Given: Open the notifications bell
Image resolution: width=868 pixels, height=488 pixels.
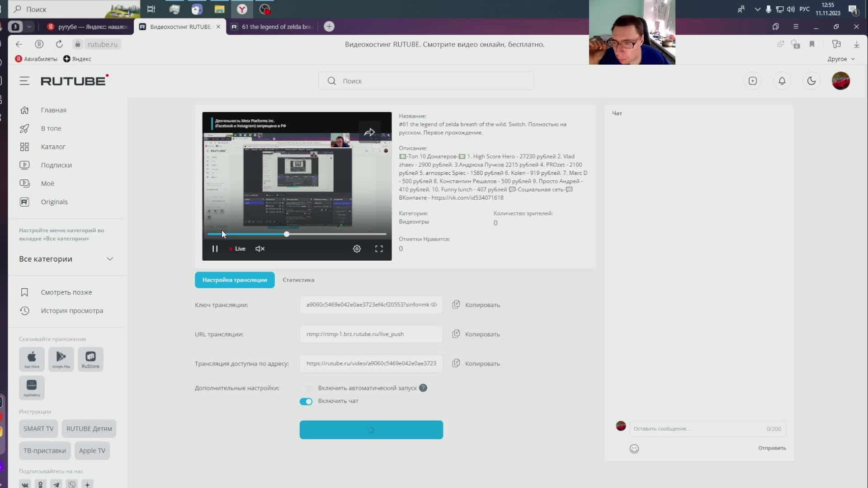Looking at the screenshot, I should (x=782, y=81).
